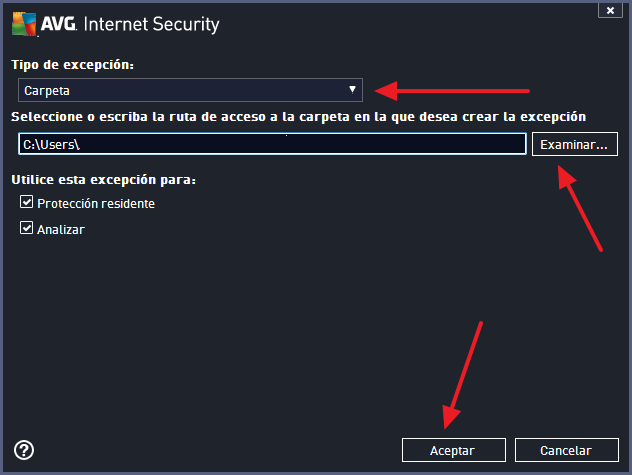Focus the folder path input field
Viewport: 632px width, 475px height.
tap(300, 145)
